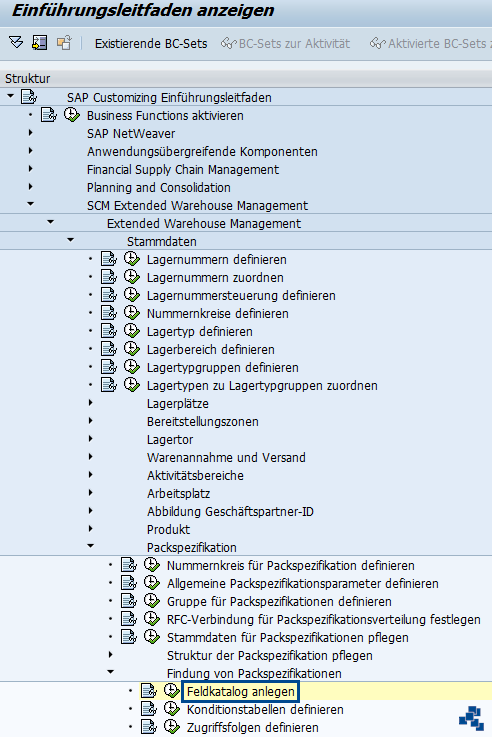Expand the Bereitstellungszonen node
Screen dimensions: 492x737
(91, 421)
